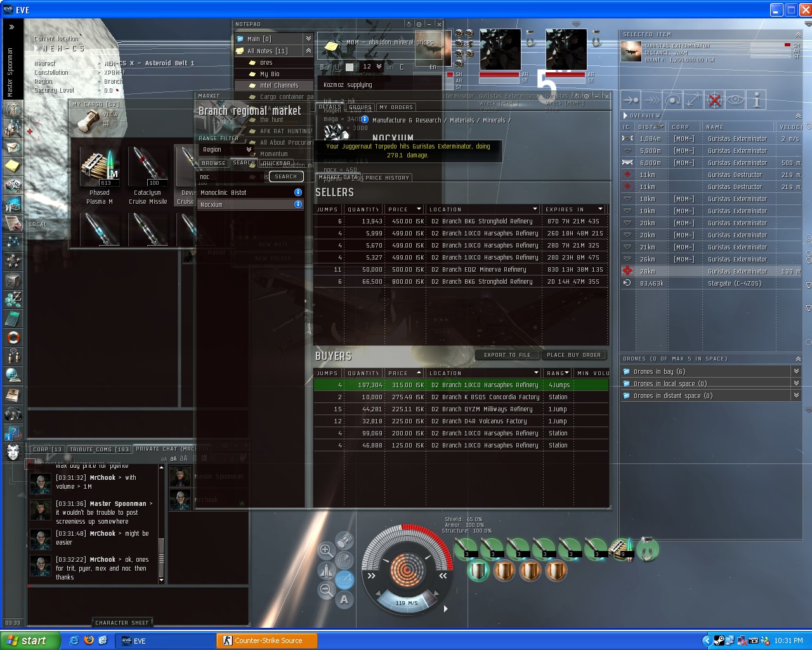Open the Range Filter Region dropdown
The width and height of the screenshot is (812, 650).
click(226, 150)
